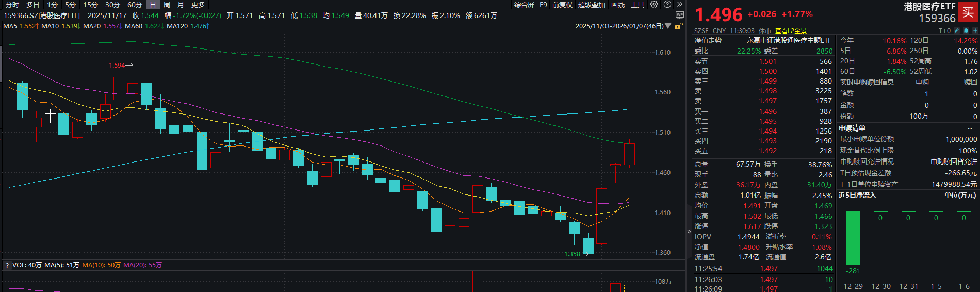Select 15分 period tab

pyautogui.click(x=91, y=5)
